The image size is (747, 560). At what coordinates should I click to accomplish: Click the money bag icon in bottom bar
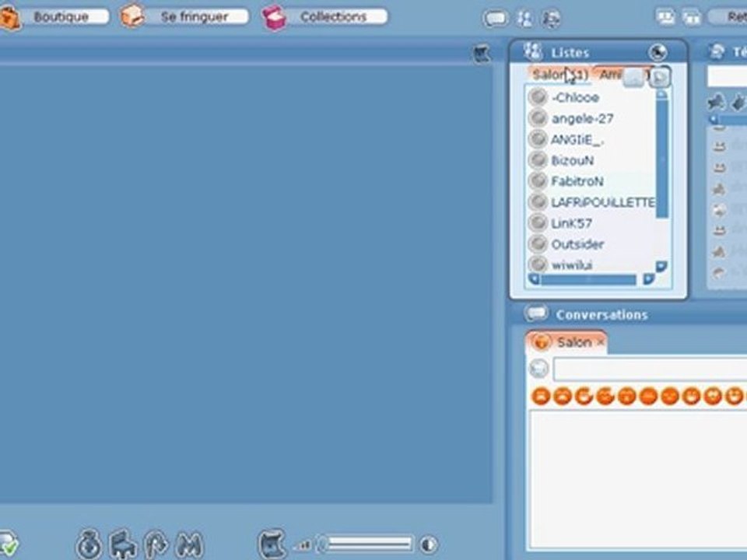point(89,544)
